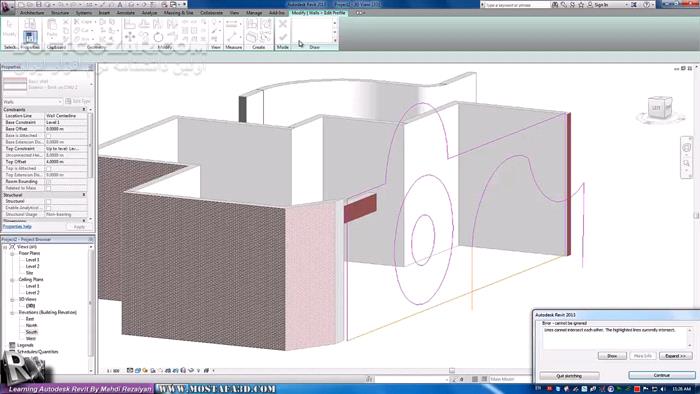Open Type Properties icon above Properties
This screenshot has height=394, width=700.
(30, 24)
